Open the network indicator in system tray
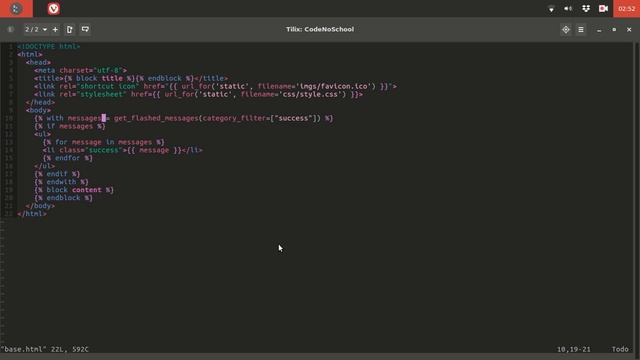The height and width of the screenshot is (360, 640). click(x=551, y=9)
